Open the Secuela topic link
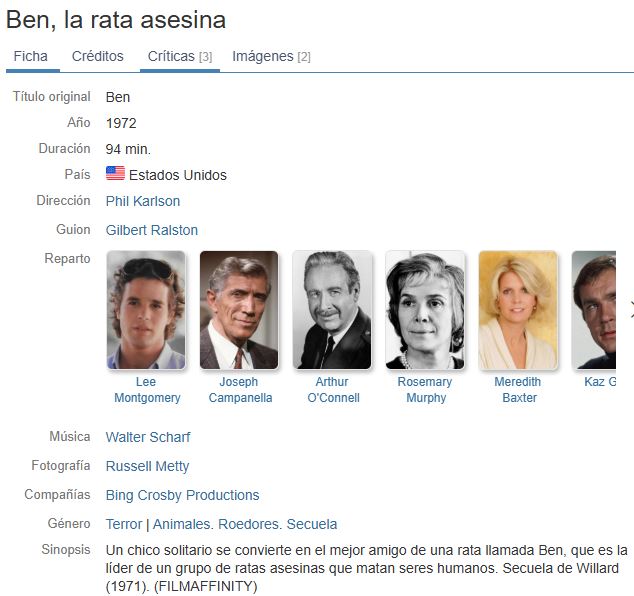This screenshot has width=634, height=596. (312, 524)
